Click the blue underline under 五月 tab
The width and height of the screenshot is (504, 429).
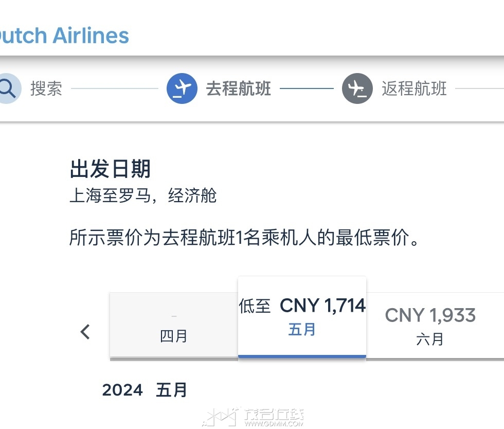click(302, 356)
